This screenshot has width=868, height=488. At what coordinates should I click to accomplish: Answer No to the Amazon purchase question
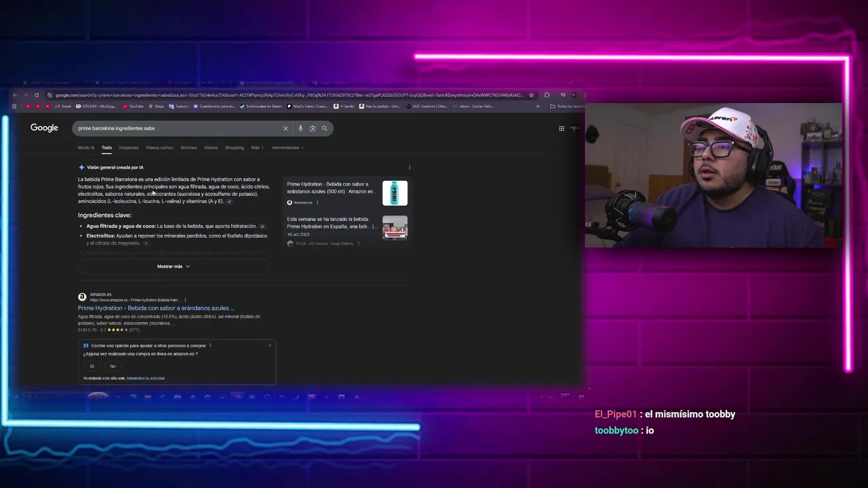point(113,366)
